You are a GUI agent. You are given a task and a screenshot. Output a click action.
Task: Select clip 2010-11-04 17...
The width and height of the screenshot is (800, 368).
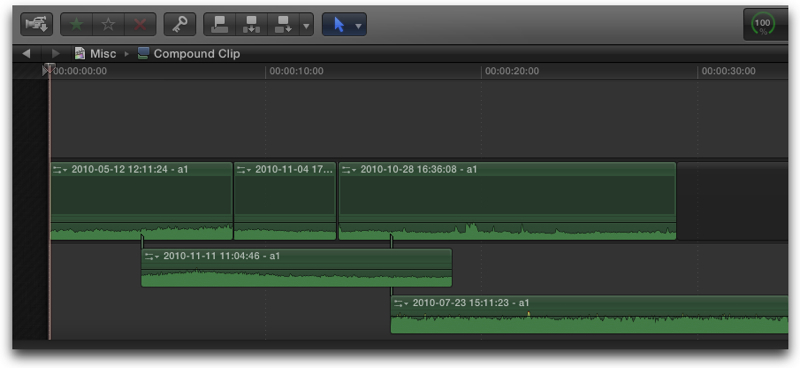click(x=285, y=201)
